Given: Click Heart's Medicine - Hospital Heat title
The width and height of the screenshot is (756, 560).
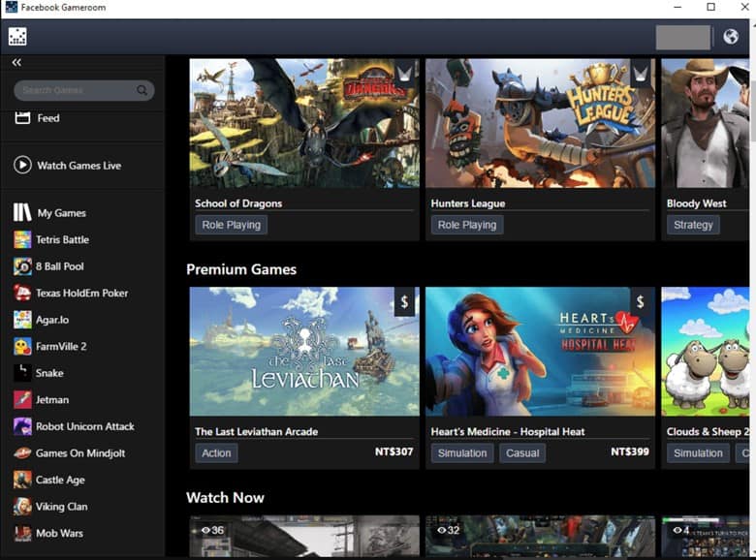Looking at the screenshot, I should pos(508,432).
